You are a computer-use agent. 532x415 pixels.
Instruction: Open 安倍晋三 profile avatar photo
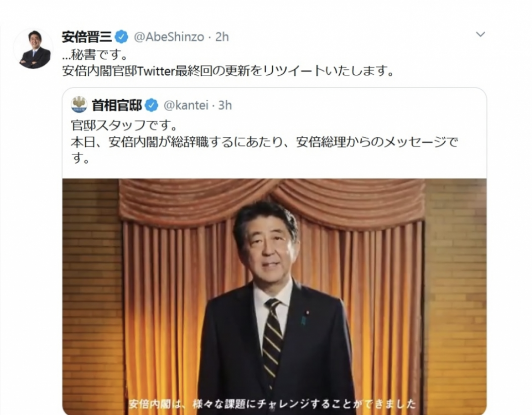tap(33, 48)
